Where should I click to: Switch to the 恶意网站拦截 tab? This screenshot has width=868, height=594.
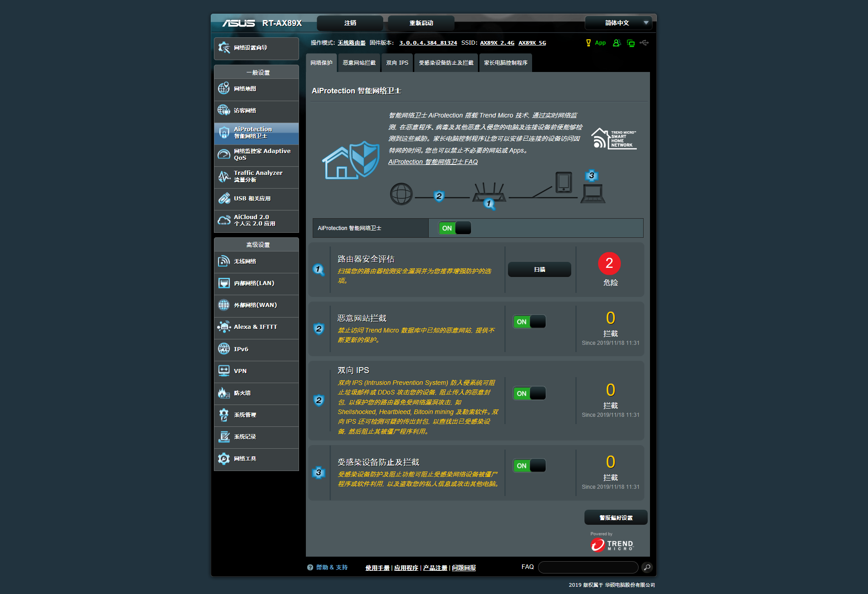tap(359, 63)
